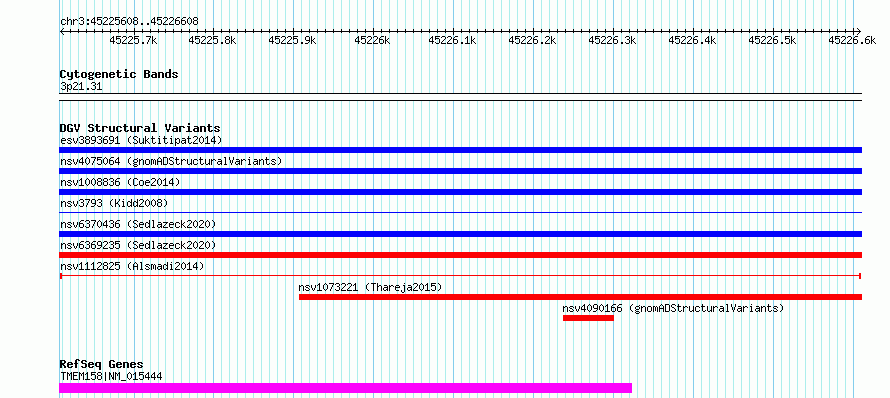Screen dimensions: 890x398
Task: Click the 45226.6k ruler tick
Action: tap(853, 40)
